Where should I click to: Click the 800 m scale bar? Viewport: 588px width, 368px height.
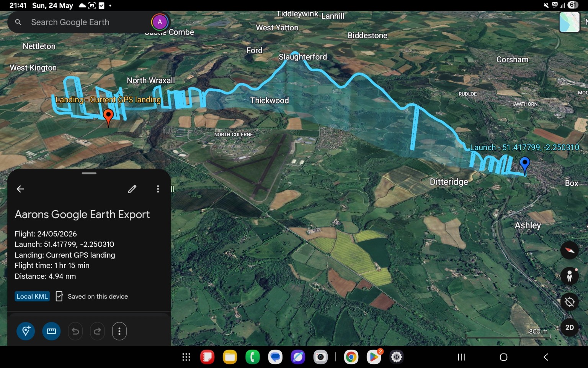(508, 333)
